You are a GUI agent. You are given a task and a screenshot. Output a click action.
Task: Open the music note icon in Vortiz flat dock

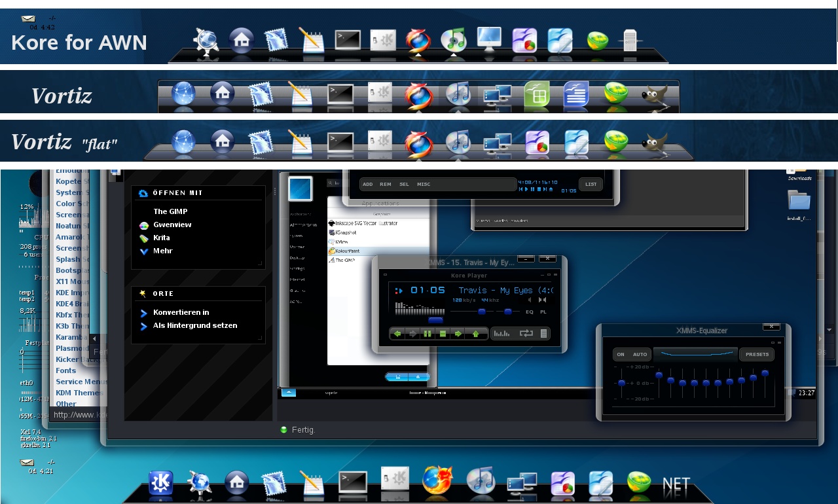pyautogui.click(x=458, y=143)
